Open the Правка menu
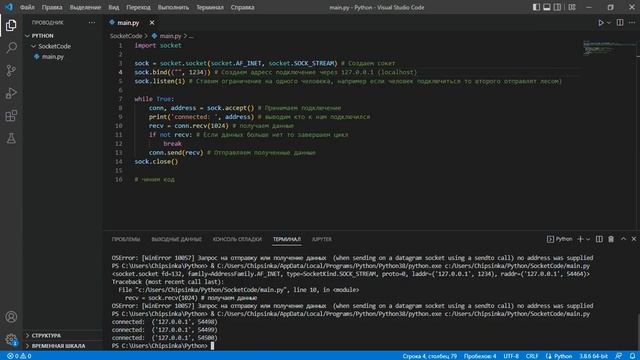 tap(52, 7)
